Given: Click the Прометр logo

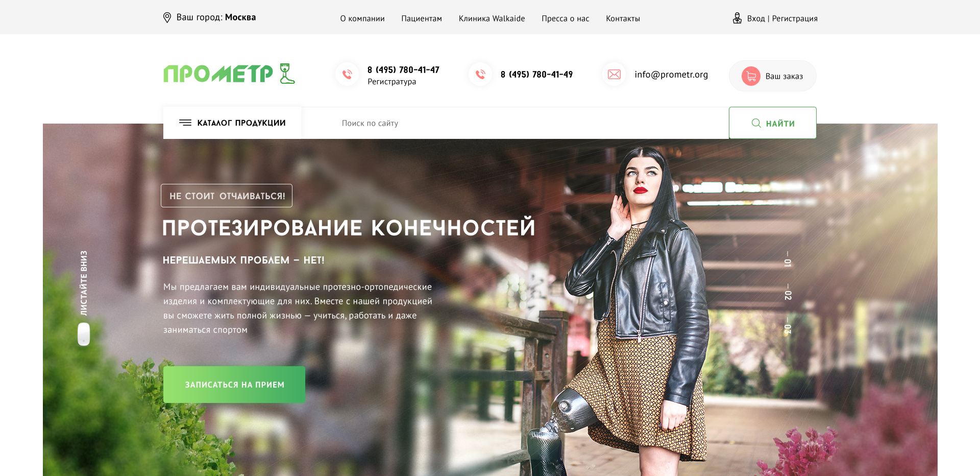Looking at the screenshot, I should pos(229,74).
